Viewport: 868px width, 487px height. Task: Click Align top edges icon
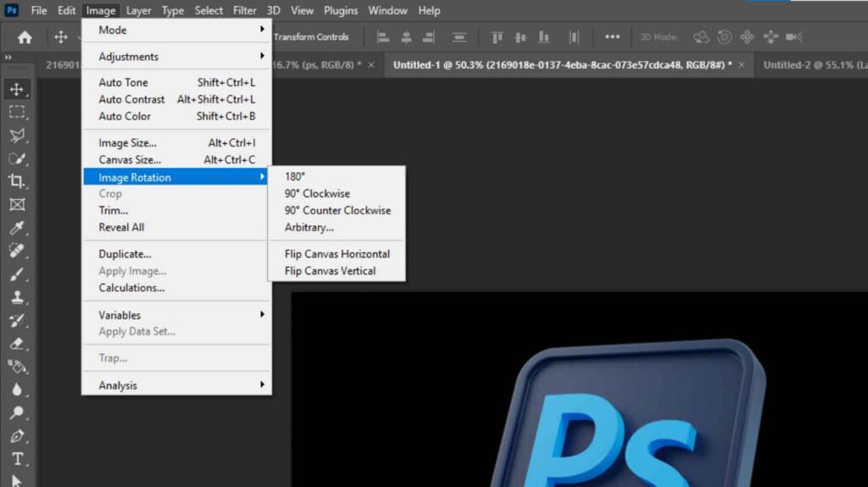click(x=497, y=37)
